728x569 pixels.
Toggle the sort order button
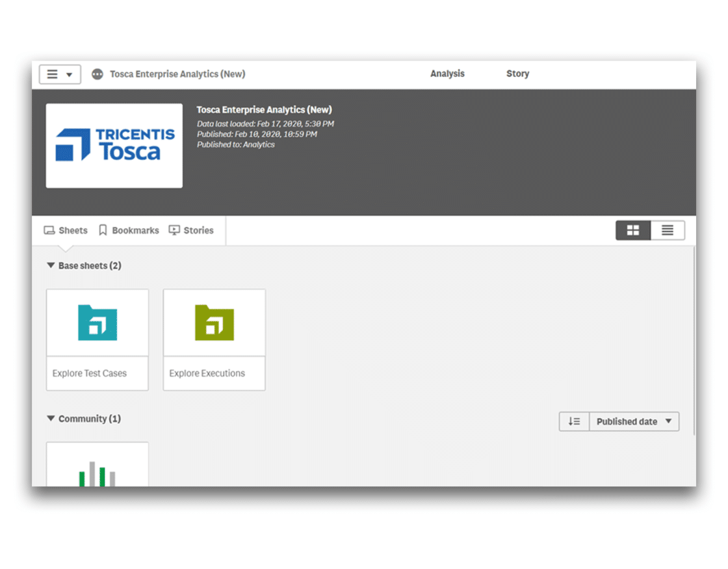click(x=575, y=421)
